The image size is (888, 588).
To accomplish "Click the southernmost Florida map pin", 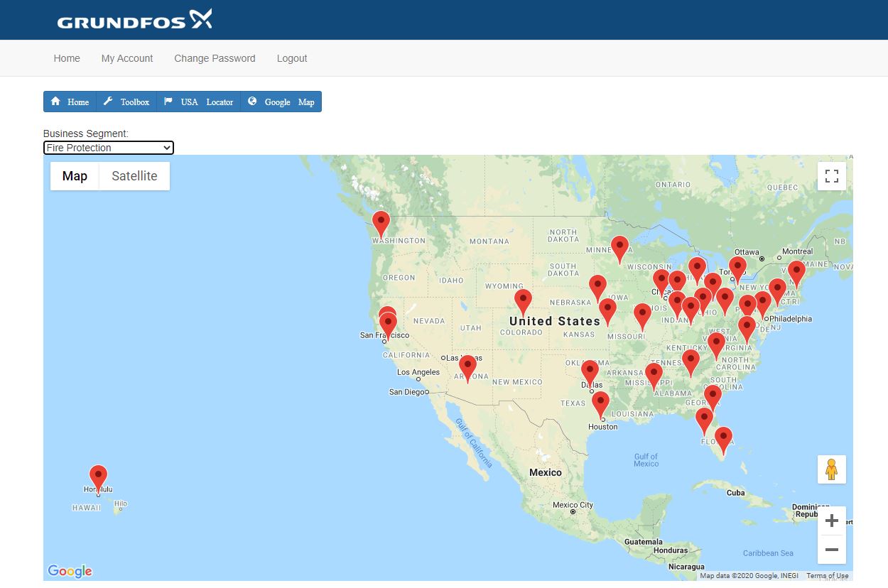I will pos(723,440).
